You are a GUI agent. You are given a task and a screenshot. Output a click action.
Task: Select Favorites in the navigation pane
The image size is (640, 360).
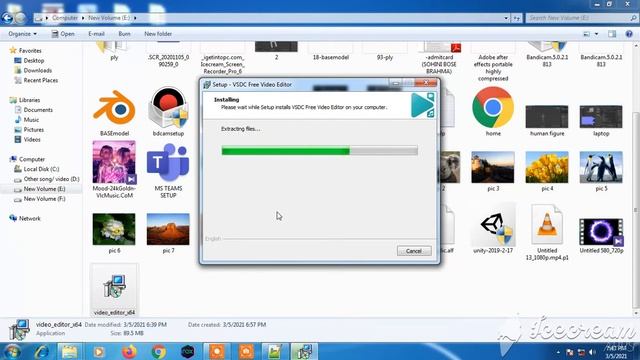30,51
